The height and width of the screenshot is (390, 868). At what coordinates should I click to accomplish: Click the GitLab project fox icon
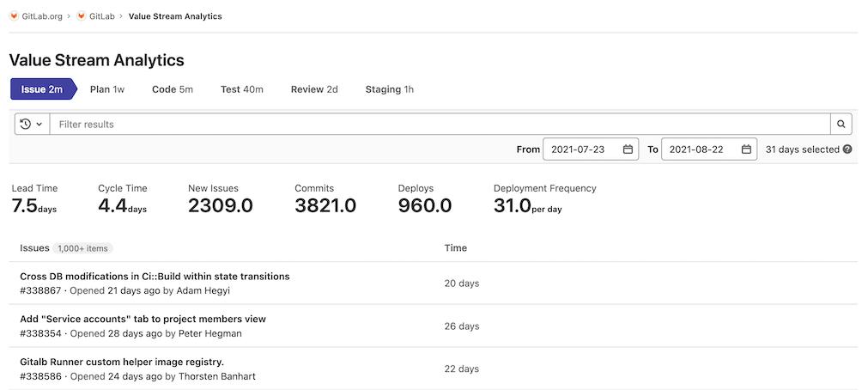[82, 16]
